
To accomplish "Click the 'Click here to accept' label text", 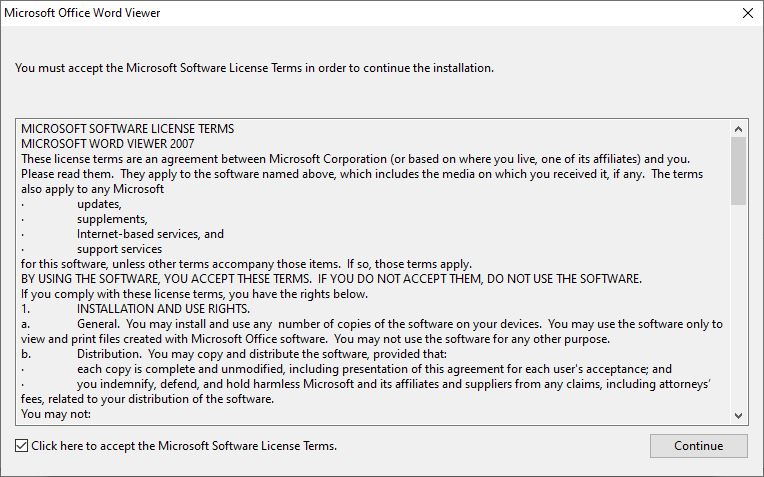I will click(184, 446).
